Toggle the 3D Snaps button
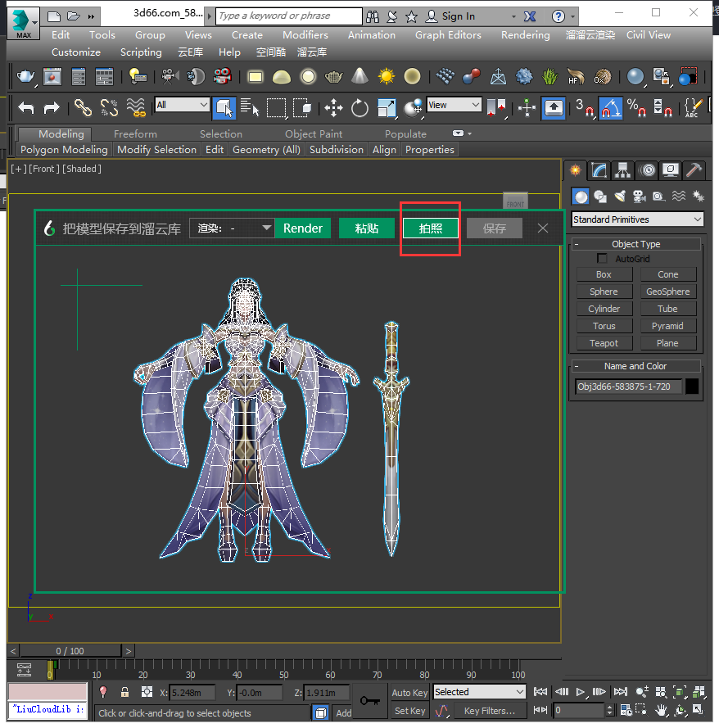Screen dimensions: 719x728 pos(584,108)
